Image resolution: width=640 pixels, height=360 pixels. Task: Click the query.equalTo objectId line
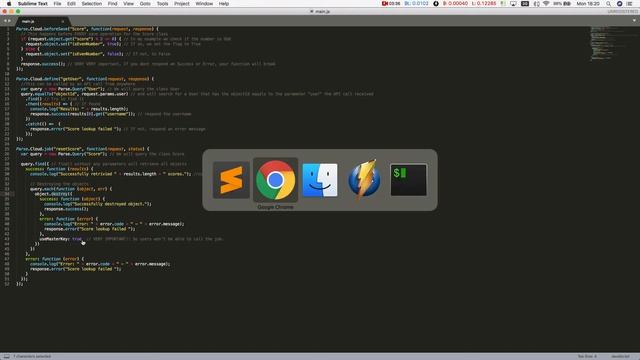[197, 94]
